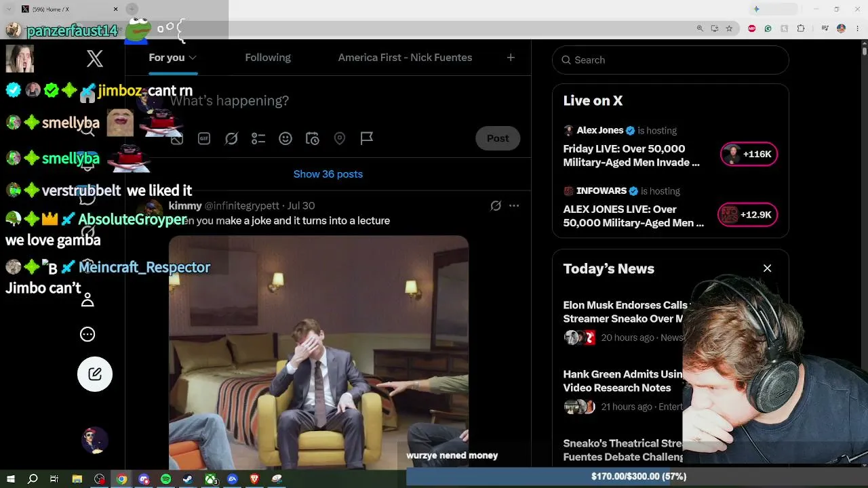Open the Grok enhance icon in composer
Image resolution: width=868 pixels, height=488 pixels.
[231, 138]
